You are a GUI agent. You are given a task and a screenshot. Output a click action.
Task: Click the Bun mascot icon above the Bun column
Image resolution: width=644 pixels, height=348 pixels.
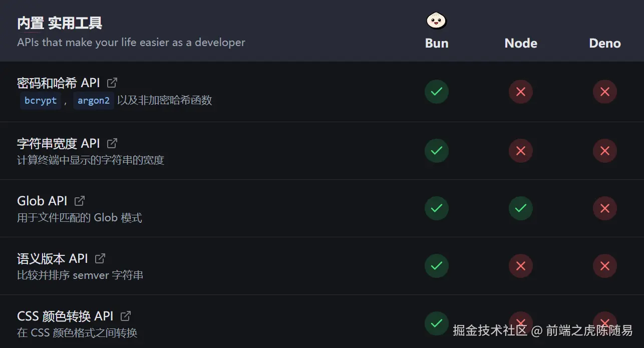[x=436, y=21]
